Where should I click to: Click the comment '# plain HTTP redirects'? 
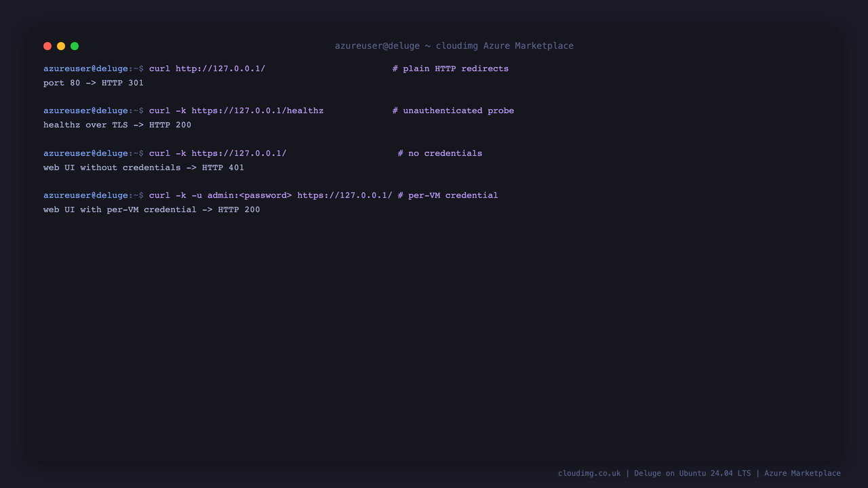click(x=450, y=68)
